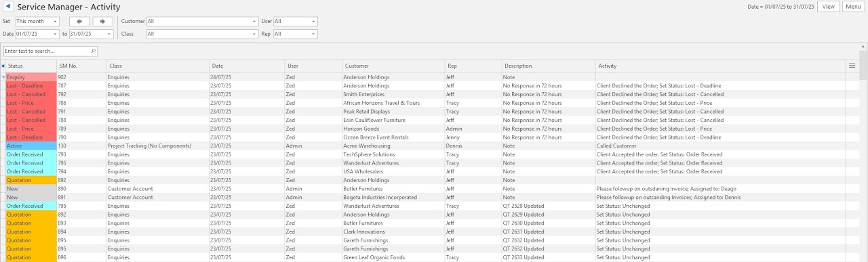The height and width of the screenshot is (262, 868).
Task: Click the View button
Action: tap(828, 7)
